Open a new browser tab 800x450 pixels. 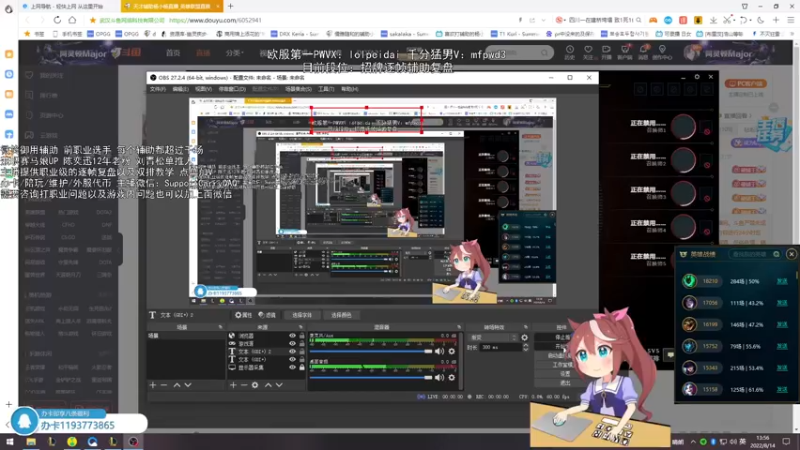click(x=231, y=6)
